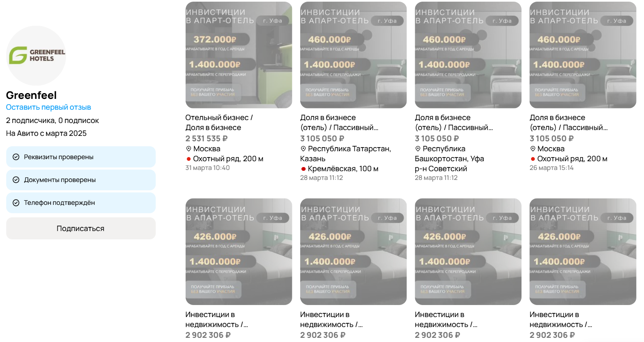This screenshot has height=342, width=644.
Task: Open the "Оставить первый отзыв" link
Action: coord(48,107)
